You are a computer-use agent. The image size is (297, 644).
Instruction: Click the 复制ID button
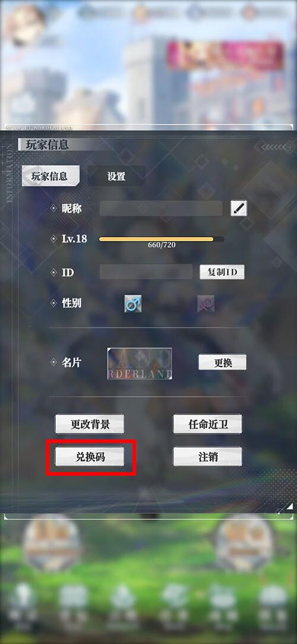click(222, 272)
